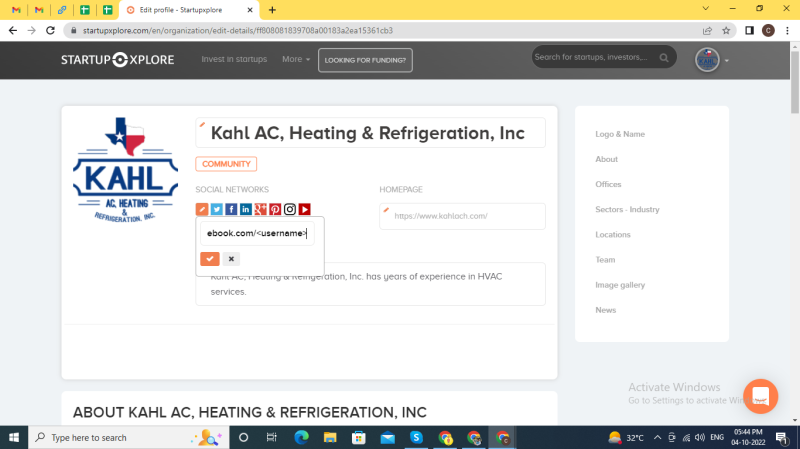
Task: Jump to Offices section
Action: (x=608, y=184)
